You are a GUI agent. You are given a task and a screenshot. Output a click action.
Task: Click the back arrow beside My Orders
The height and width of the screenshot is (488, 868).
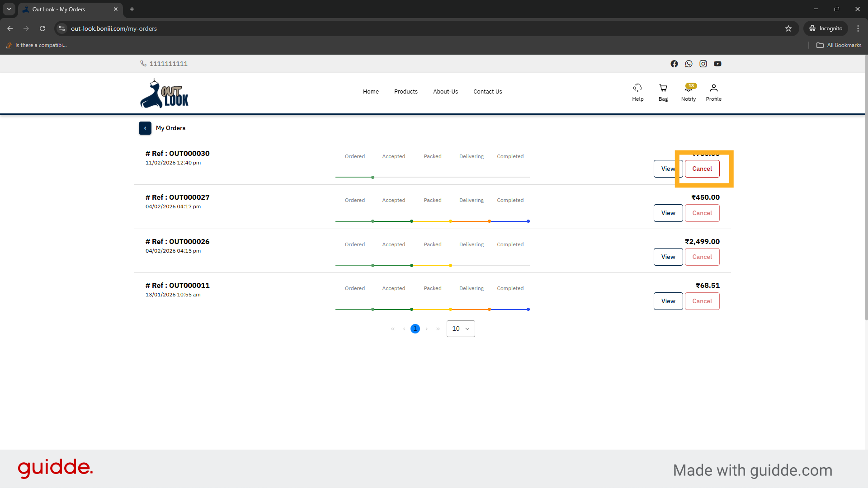pos(145,128)
